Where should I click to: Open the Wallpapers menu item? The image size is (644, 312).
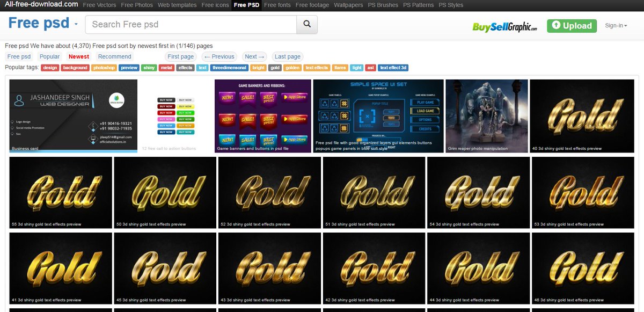tap(348, 5)
